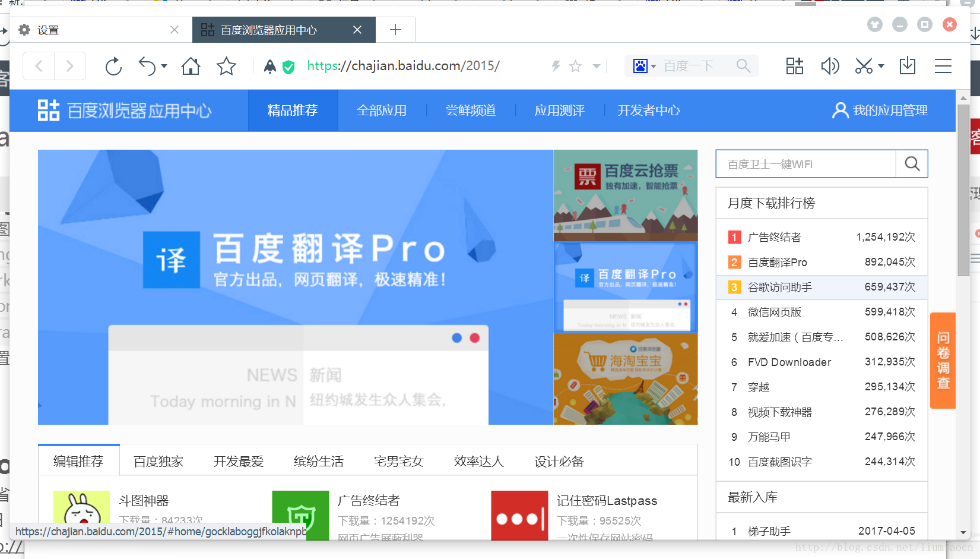This screenshot has height=559, width=980.
Task: Open the 全部应用 nav item
Action: [x=382, y=110]
